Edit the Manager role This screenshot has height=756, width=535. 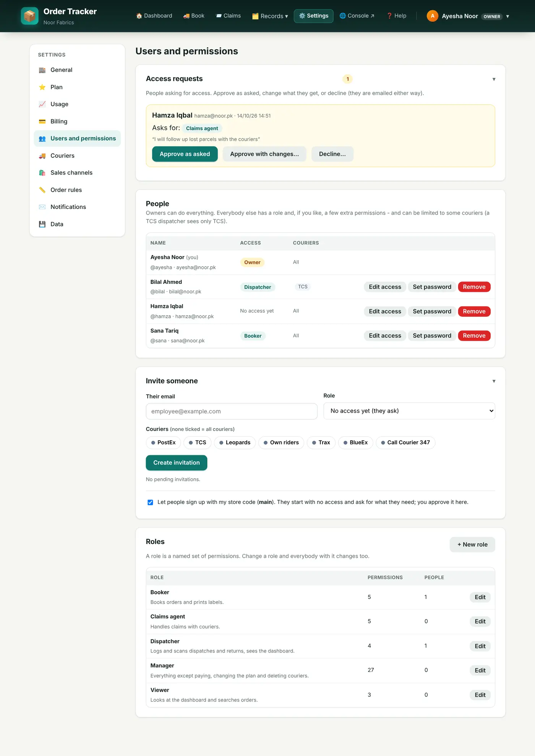click(480, 670)
